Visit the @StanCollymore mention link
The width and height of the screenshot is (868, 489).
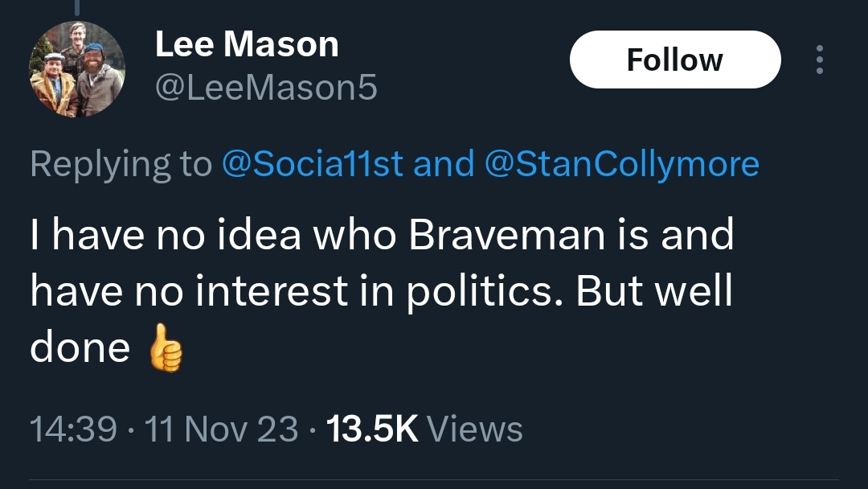tap(621, 163)
